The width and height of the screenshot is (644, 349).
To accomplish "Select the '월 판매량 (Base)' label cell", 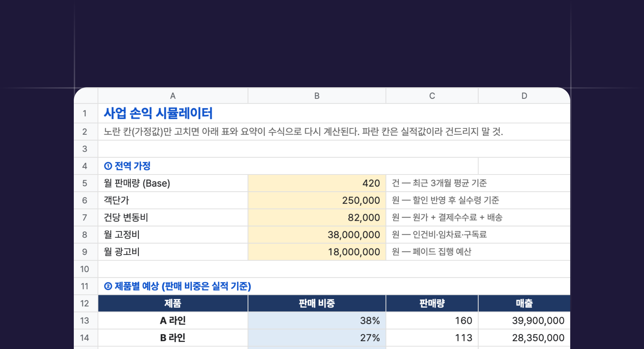I will pos(173,183).
